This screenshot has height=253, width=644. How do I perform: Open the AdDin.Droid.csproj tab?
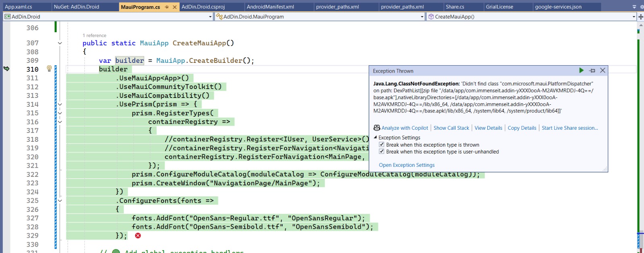click(x=203, y=7)
